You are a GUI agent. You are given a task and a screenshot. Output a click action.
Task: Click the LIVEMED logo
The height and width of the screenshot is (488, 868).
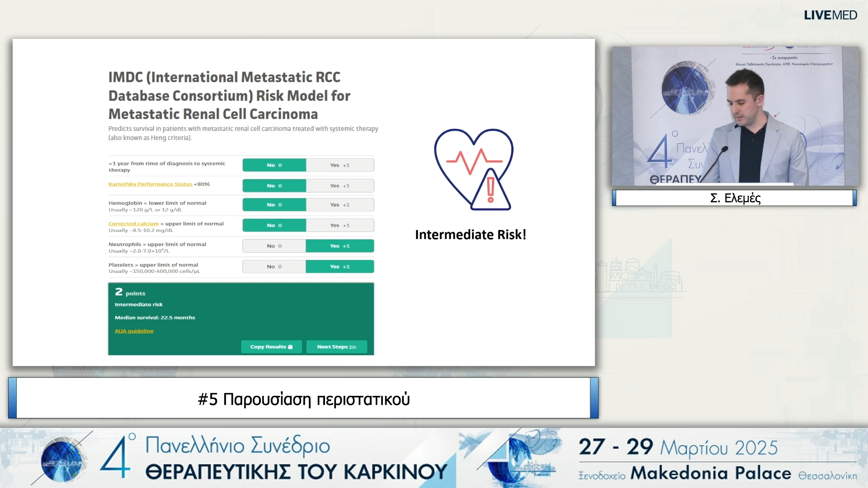click(x=830, y=15)
